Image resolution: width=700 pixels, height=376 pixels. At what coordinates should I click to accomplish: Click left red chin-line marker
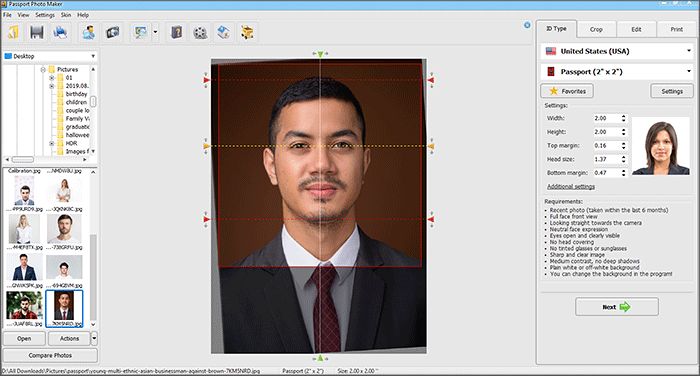[x=206, y=219]
